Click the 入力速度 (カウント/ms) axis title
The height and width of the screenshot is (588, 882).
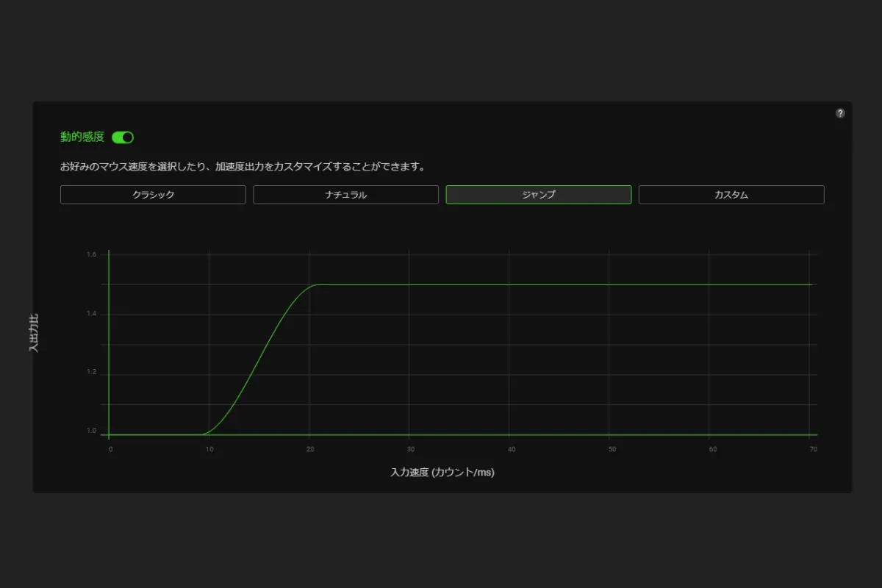click(442, 473)
